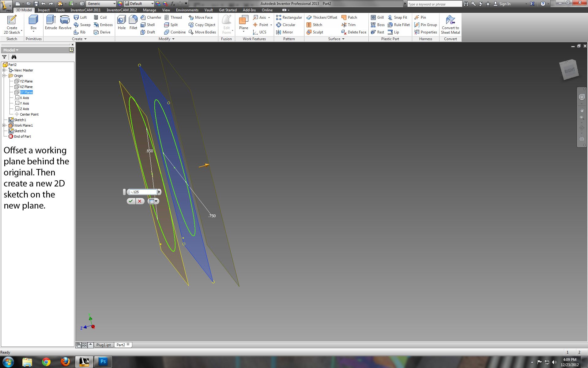Switch to the Plug1.ipt document tab
The height and width of the screenshot is (368, 588).
click(104, 345)
